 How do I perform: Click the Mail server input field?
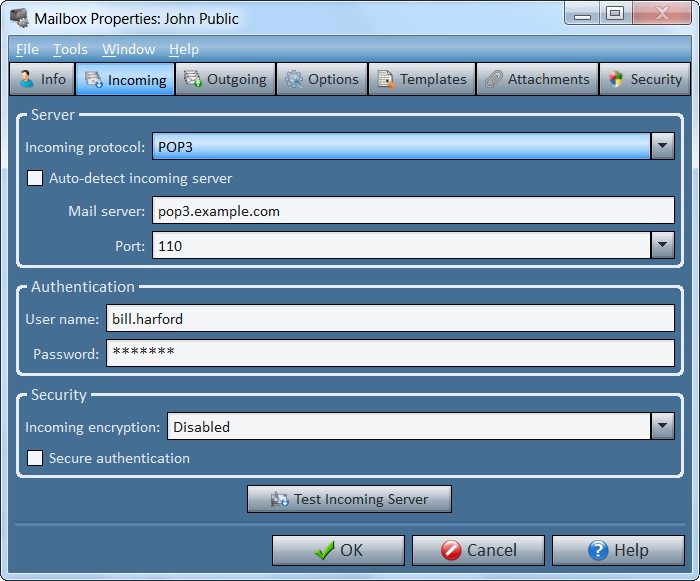[413, 210]
